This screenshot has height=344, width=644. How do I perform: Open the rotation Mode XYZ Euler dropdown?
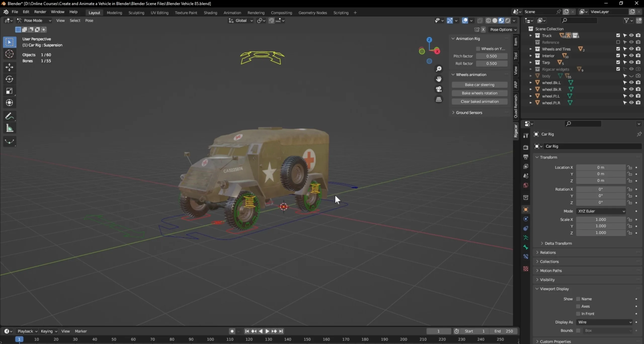[x=601, y=211]
